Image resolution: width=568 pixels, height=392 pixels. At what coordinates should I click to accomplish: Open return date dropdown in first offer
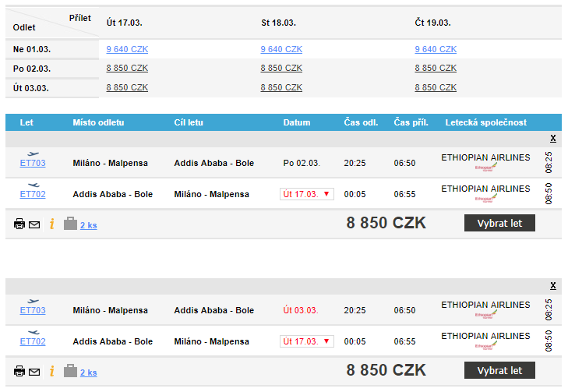[x=307, y=194]
